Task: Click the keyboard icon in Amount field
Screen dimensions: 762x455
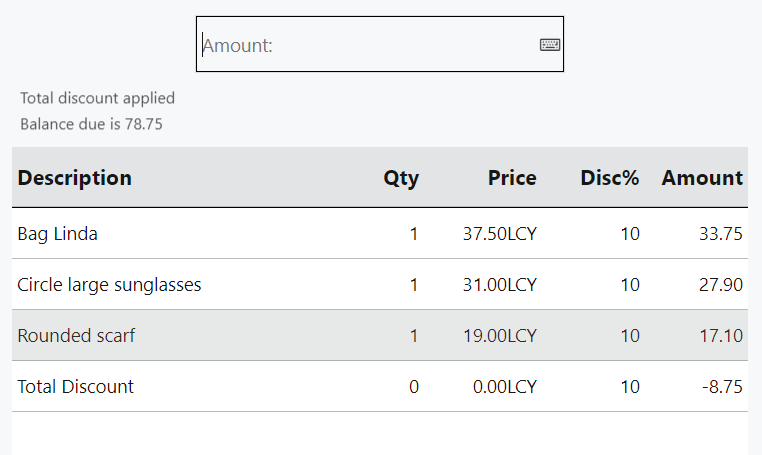Action: [550, 45]
